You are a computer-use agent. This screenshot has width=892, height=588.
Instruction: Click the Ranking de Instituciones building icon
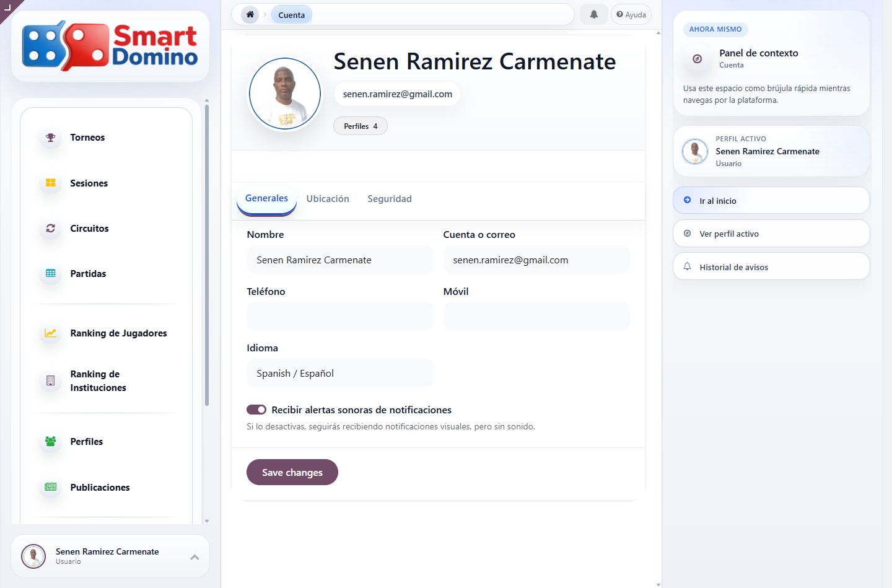coord(51,380)
